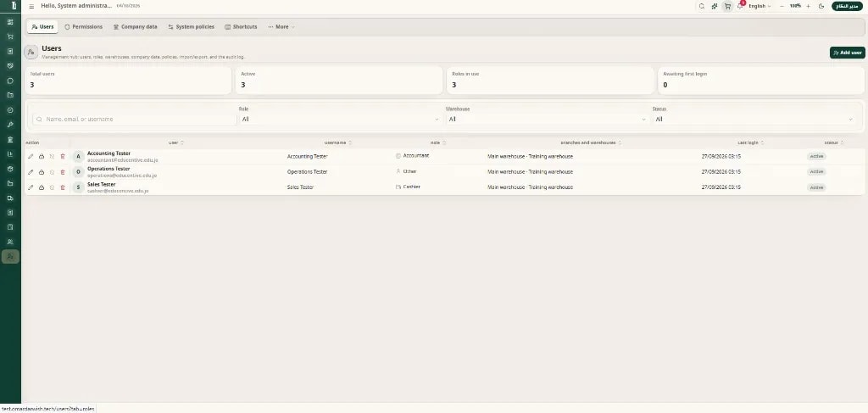Click the disable icon for Accounting Tester

click(52, 157)
